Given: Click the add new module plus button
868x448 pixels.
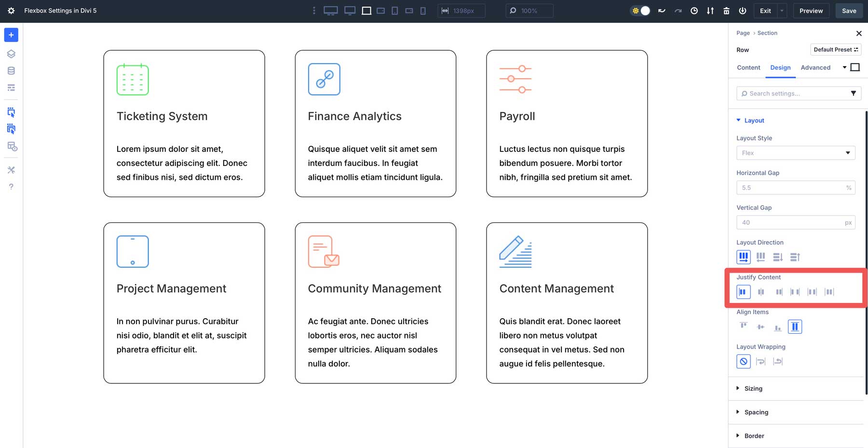Looking at the screenshot, I should coord(11,35).
